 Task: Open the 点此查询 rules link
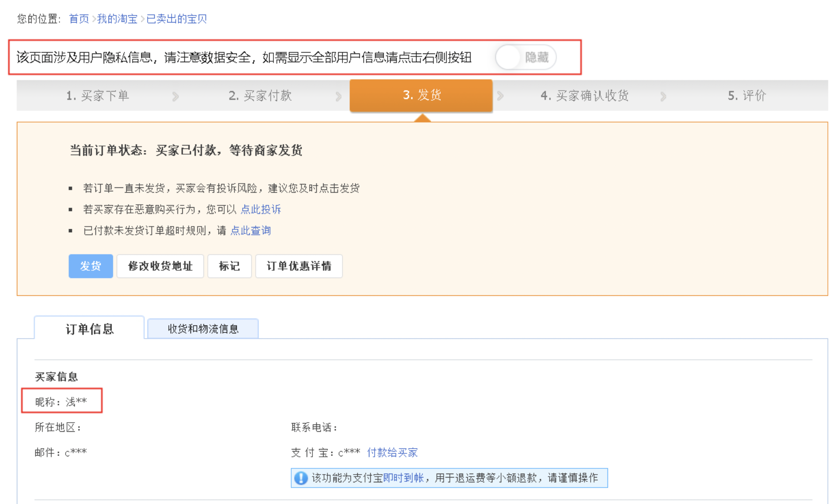(x=250, y=230)
